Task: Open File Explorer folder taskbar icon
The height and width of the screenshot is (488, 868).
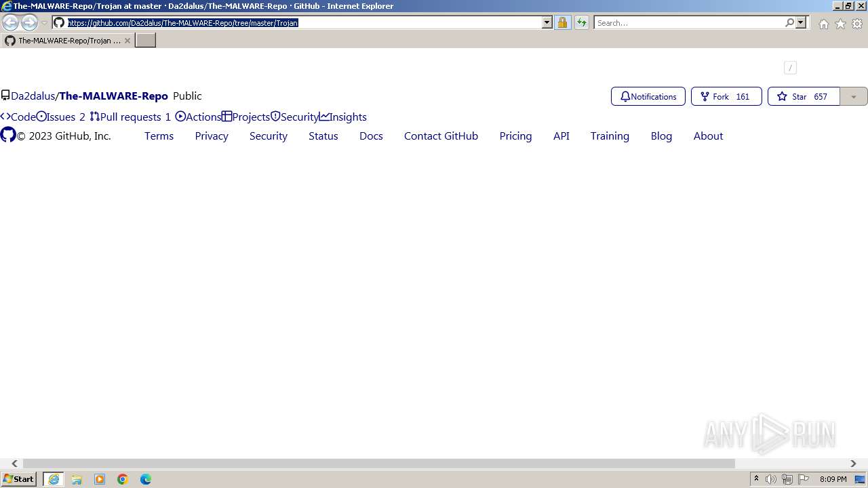Action: click(77, 479)
